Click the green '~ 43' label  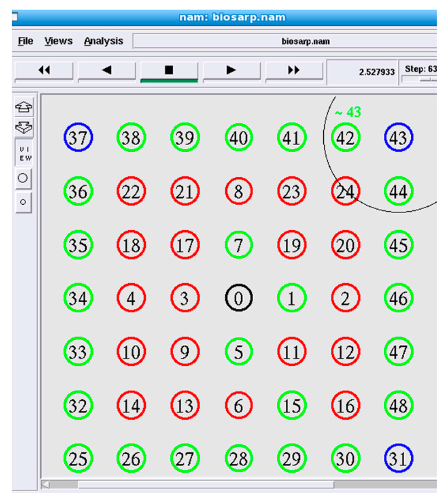348,112
